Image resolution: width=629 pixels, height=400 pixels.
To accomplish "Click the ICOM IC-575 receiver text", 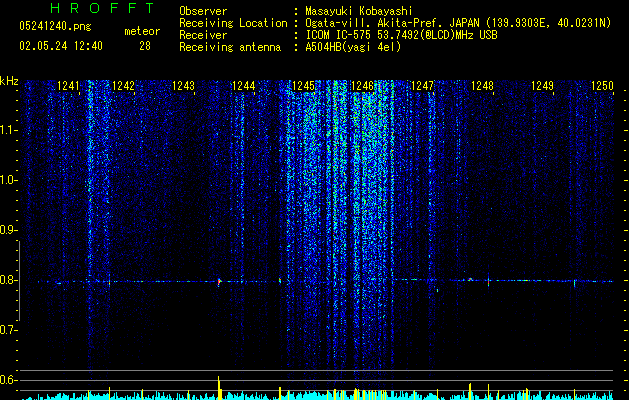I will 401,35.
